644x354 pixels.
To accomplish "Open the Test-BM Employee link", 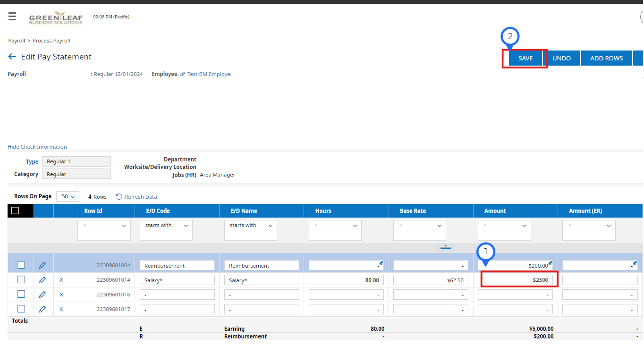I will click(210, 74).
